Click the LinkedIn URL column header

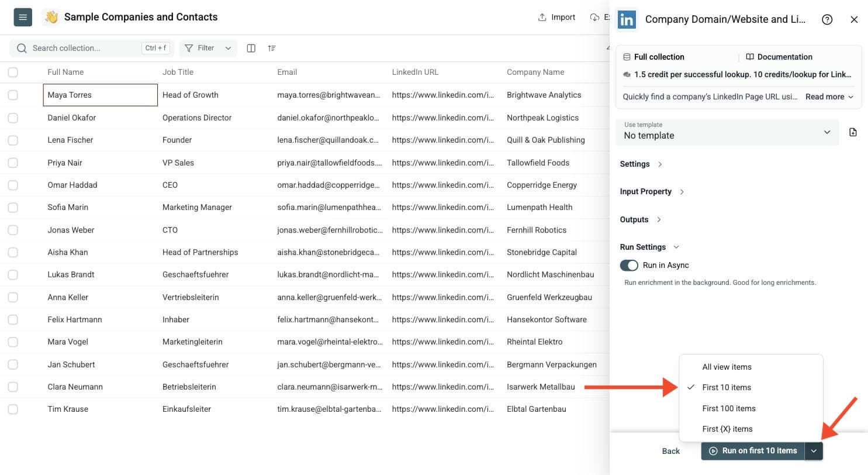point(415,72)
